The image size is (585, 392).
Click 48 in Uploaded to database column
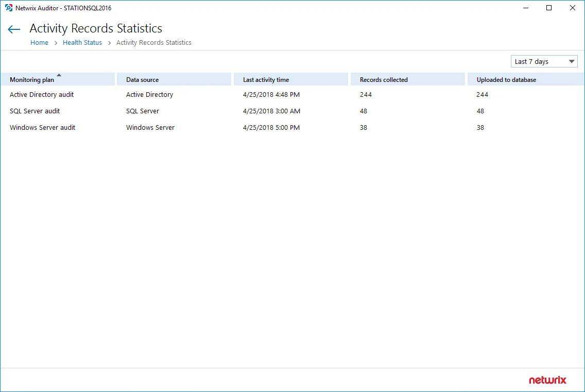(x=480, y=111)
